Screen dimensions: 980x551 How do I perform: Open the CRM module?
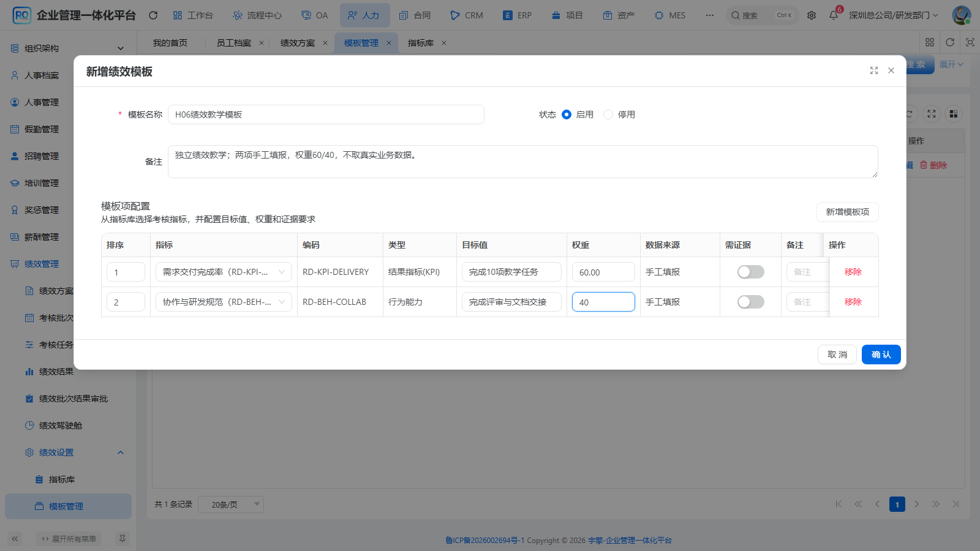467,15
